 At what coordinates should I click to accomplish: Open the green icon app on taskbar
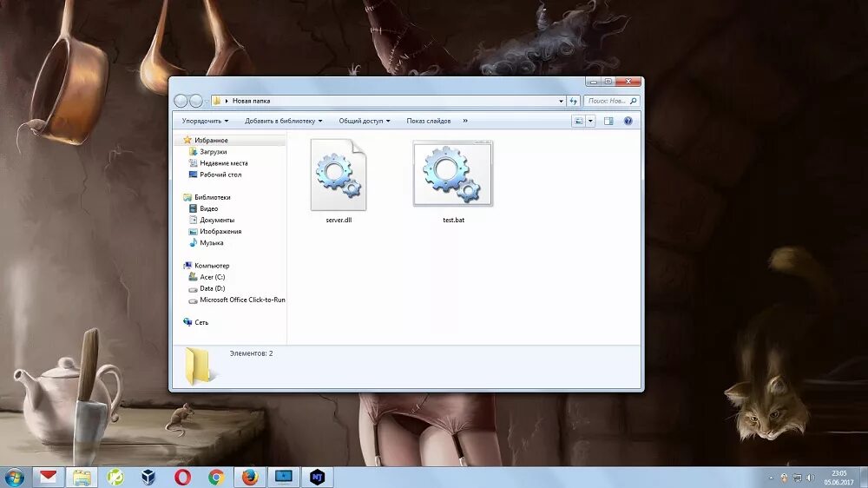[x=115, y=477]
